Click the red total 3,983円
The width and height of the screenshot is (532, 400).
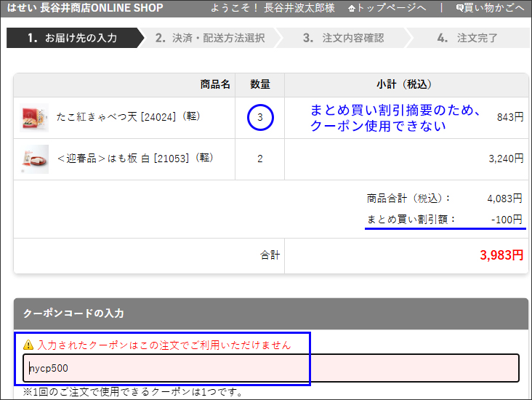click(x=501, y=255)
